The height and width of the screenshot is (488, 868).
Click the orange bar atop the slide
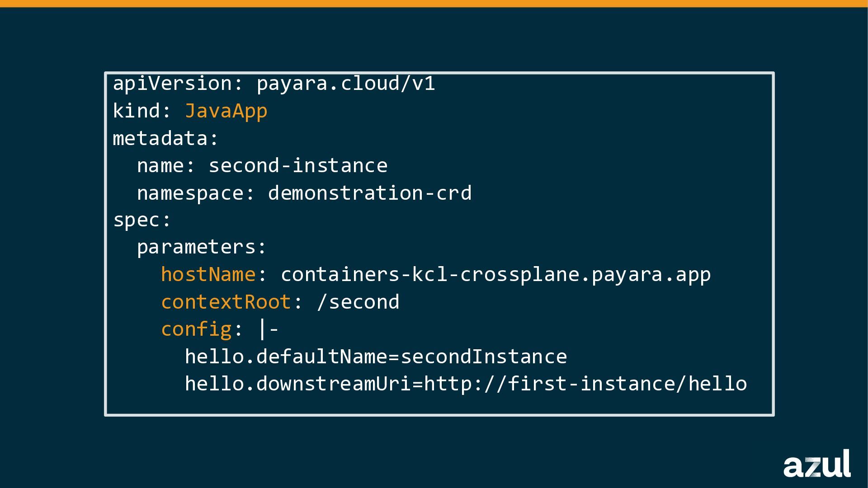(x=434, y=4)
